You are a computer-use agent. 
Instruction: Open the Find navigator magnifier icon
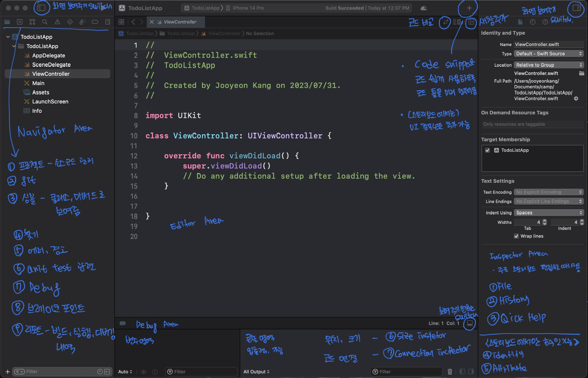[x=45, y=22]
